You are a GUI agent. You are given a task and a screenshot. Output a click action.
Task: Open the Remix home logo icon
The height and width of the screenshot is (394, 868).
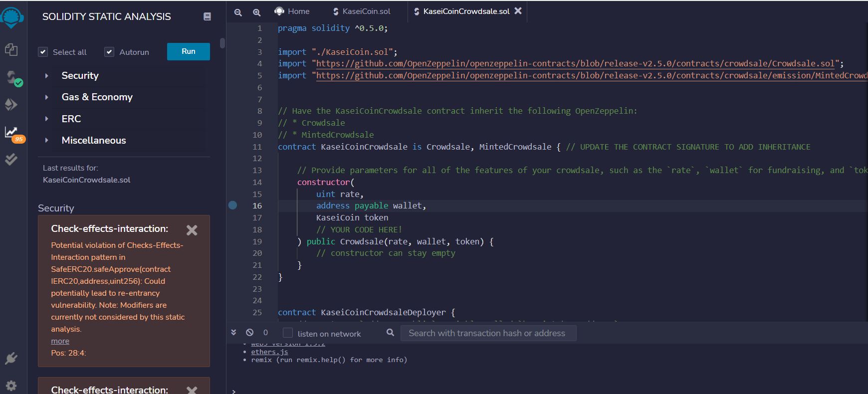[11, 17]
